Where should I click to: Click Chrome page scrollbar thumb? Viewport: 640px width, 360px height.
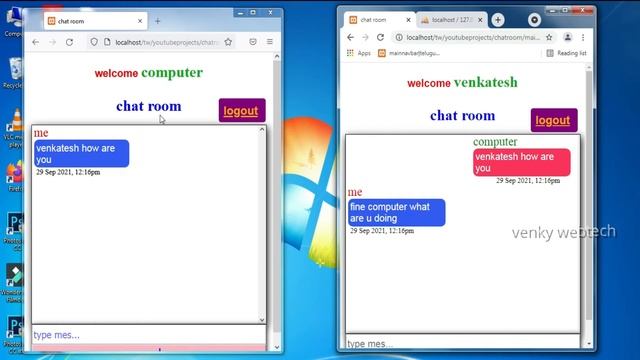point(589,196)
